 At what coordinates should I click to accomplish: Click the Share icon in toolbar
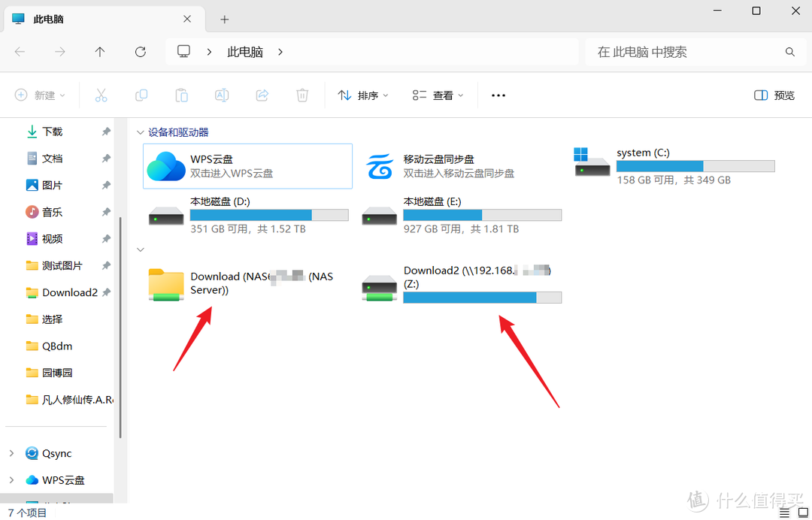point(262,95)
